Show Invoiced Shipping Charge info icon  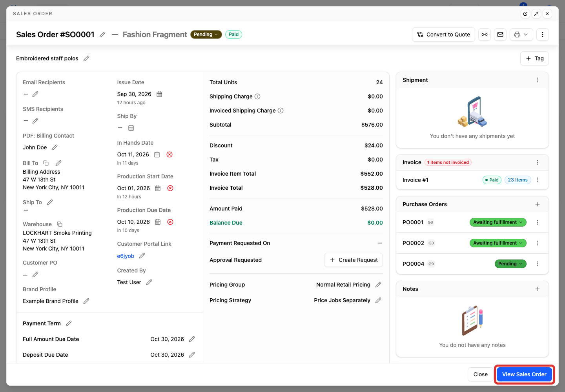pyautogui.click(x=281, y=111)
